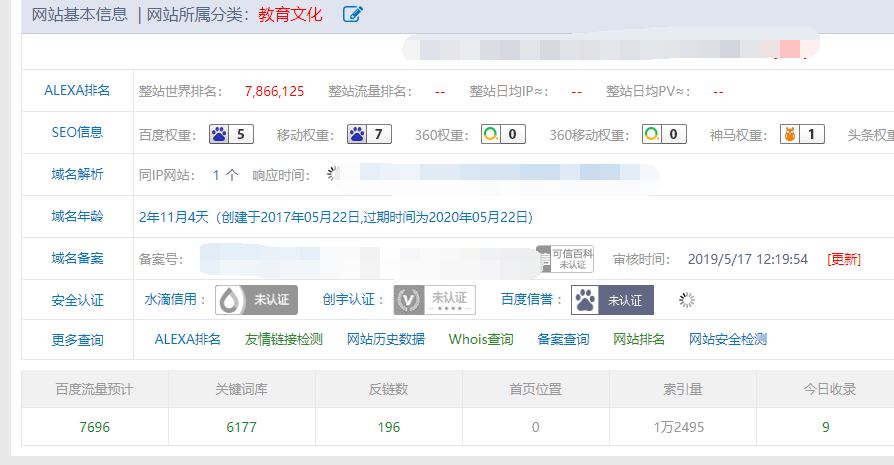Click Baidu traffic estimate value 7696
Image resolution: width=894 pixels, height=465 pixels.
[x=95, y=427]
